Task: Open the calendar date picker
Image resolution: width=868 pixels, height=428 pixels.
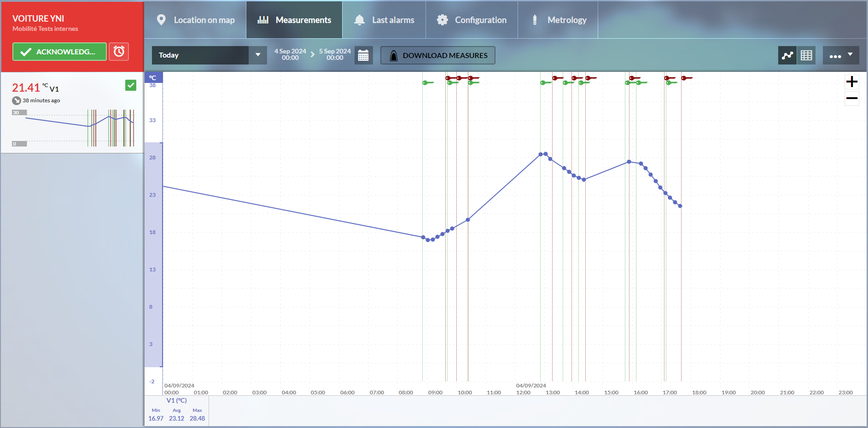Action: point(363,55)
